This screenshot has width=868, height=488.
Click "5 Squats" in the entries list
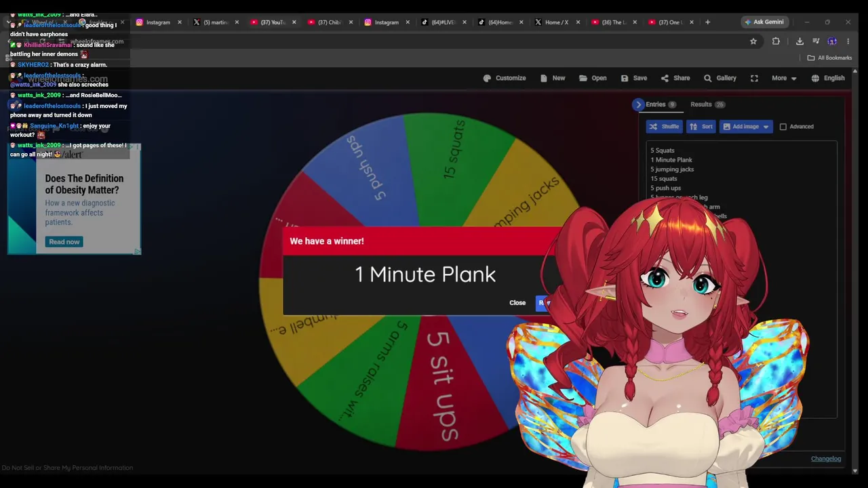coord(663,150)
